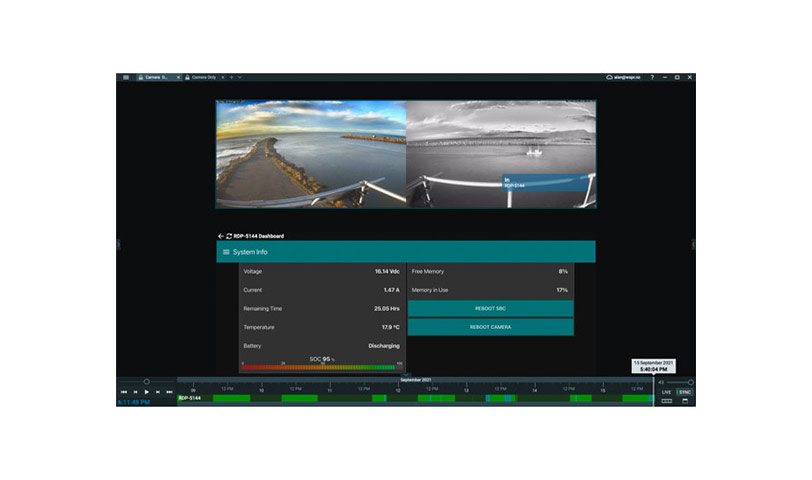Screen dimensions: 812x480
Task: Click the REBOOT SBC button
Action: point(490,309)
